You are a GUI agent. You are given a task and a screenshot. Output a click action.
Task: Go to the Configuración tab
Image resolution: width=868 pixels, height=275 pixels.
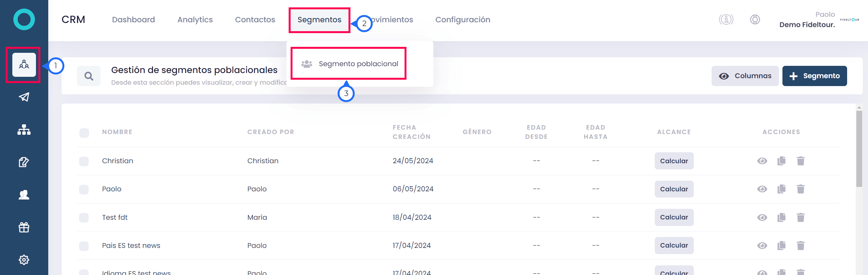463,20
